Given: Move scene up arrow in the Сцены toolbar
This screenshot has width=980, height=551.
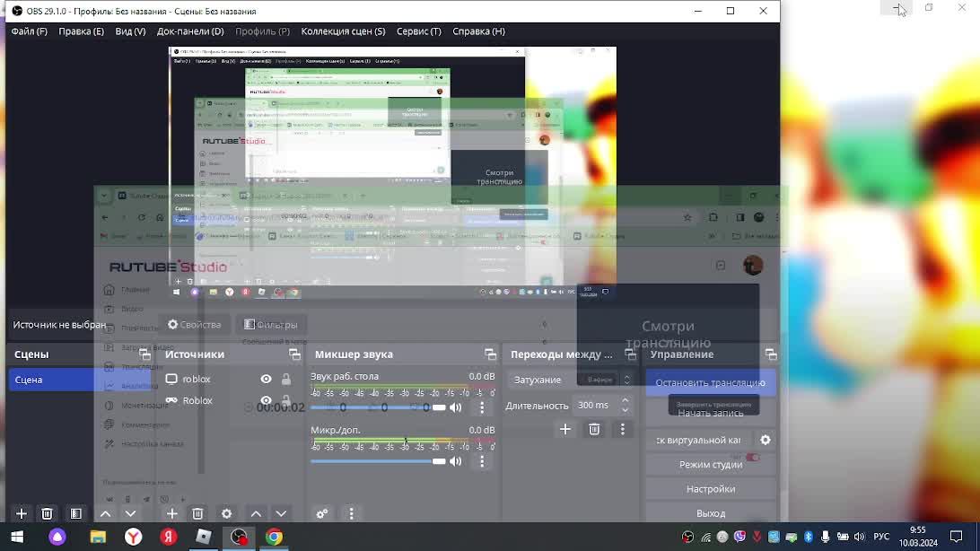Looking at the screenshot, I should pyautogui.click(x=105, y=513).
